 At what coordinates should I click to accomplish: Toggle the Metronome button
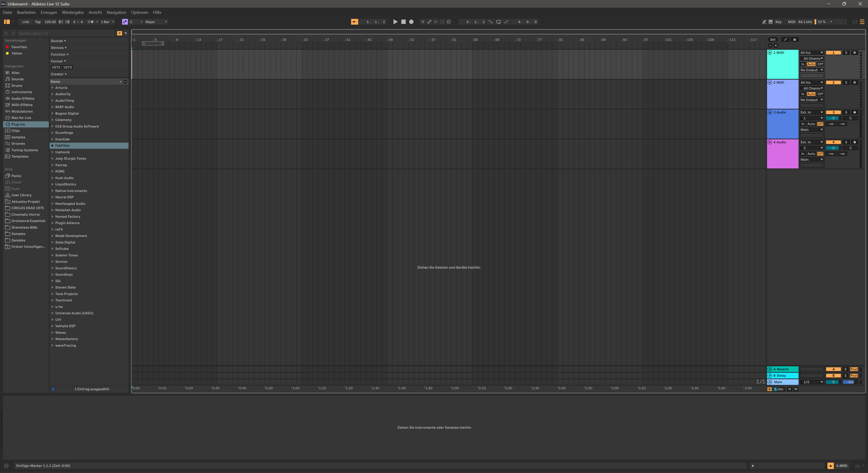point(90,22)
